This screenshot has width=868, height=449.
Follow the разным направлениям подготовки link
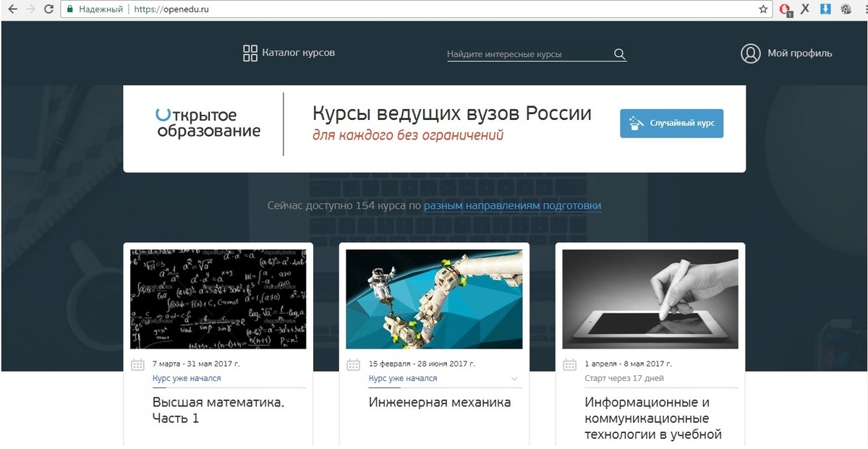pos(512,206)
